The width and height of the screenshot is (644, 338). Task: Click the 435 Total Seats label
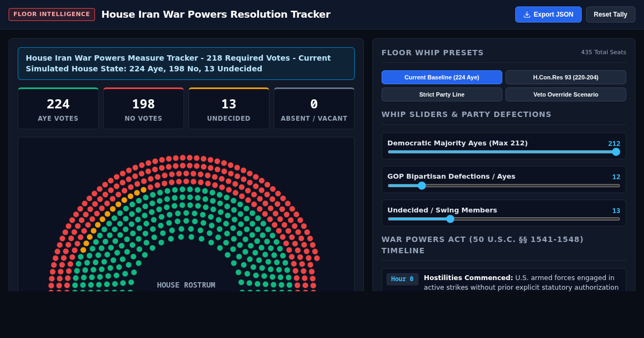click(x=603, y=53)
